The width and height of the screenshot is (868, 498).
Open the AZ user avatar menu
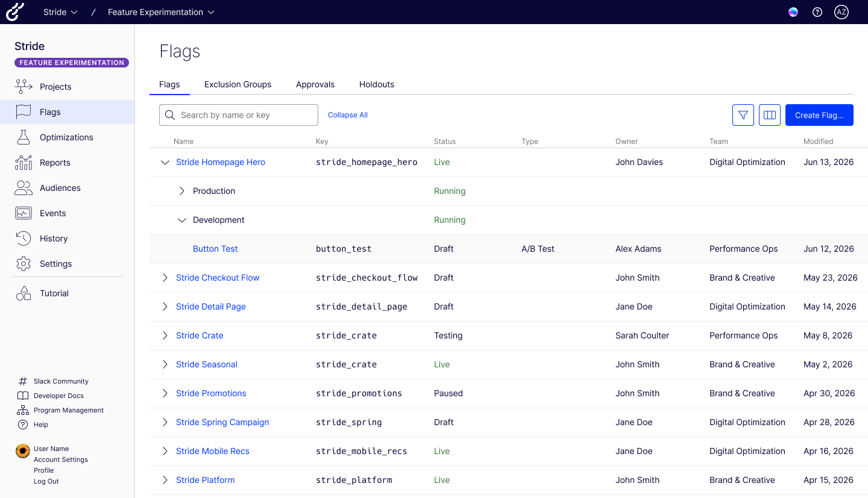point(841,12)
